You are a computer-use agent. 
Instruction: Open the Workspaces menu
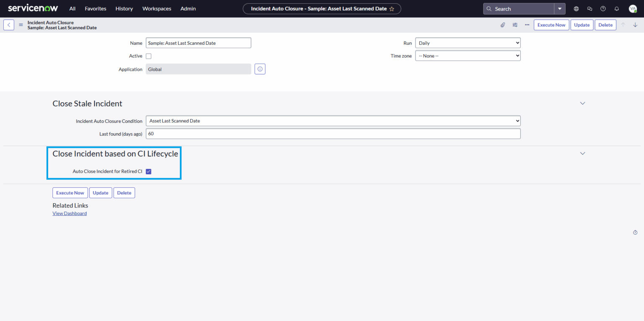coord(156,8)
